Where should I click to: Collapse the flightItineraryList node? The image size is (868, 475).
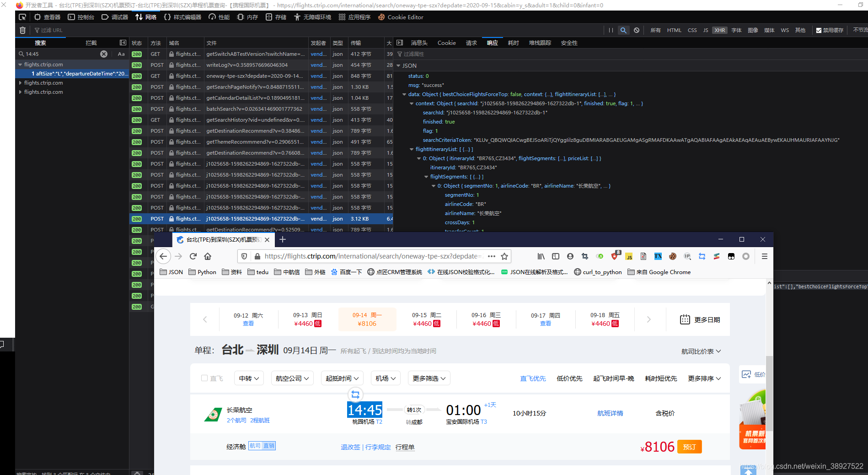click(x=412, y=149)
